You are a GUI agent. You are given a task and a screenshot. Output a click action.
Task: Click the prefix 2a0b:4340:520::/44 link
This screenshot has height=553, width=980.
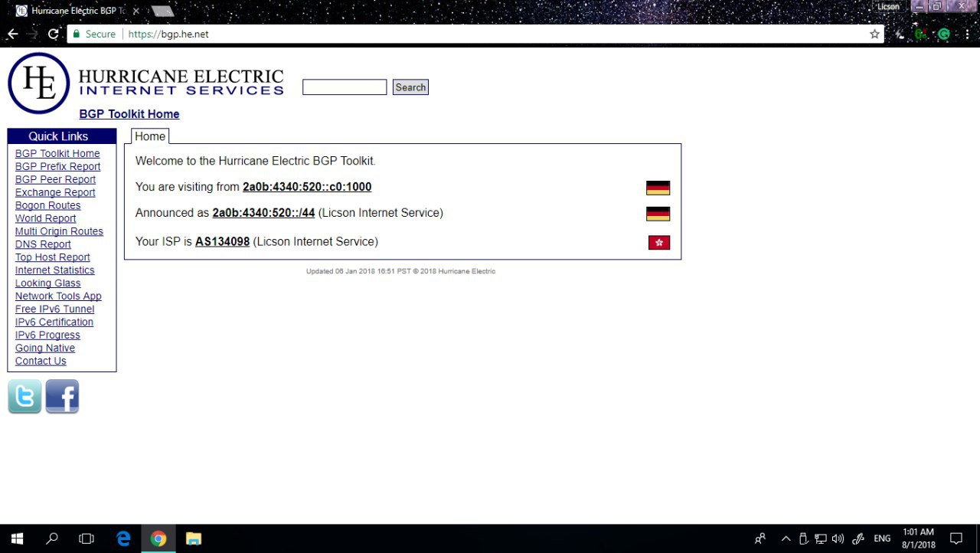tap(263, 213)
